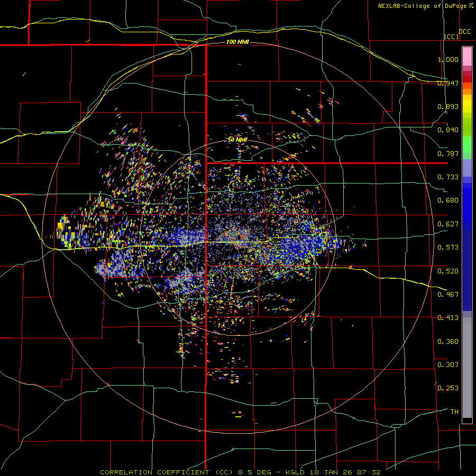Click the 100 NMI range ring label
Screen dimensions: 476x476
237,42
